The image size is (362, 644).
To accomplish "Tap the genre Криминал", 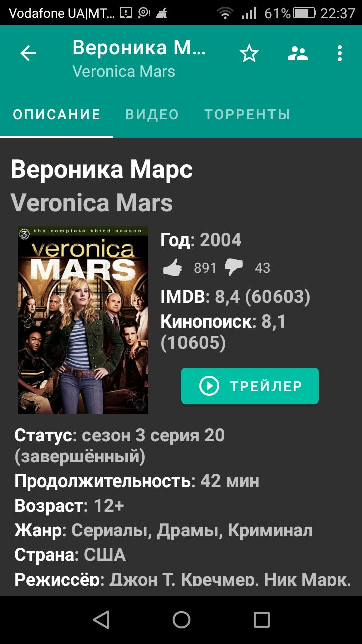I will (x=270, y=530).
